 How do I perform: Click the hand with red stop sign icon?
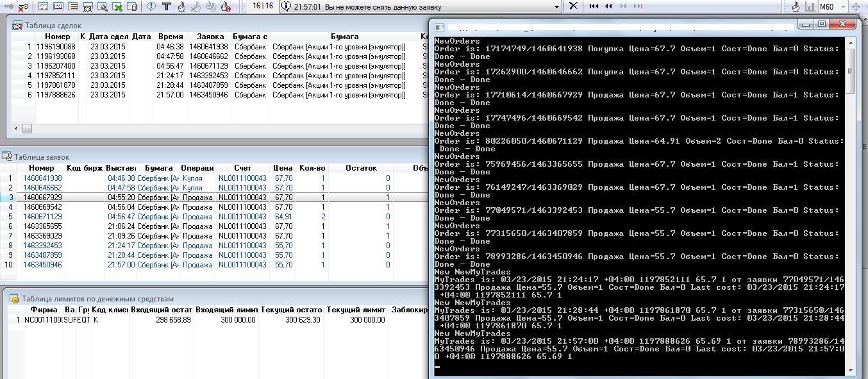(x=226, y=7)
